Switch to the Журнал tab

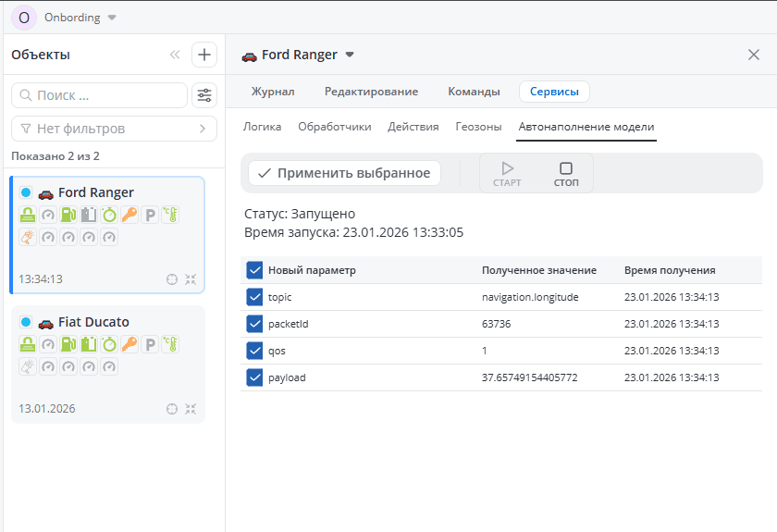point(273,92)
